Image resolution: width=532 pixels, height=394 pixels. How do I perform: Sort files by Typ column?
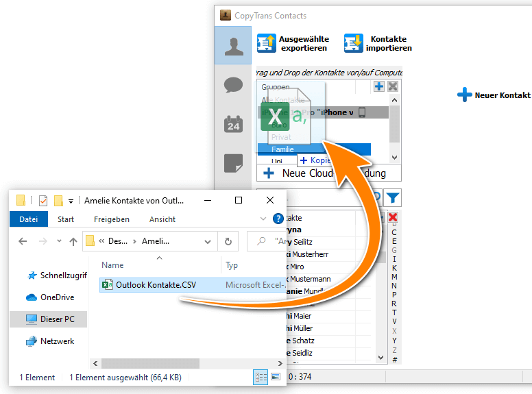(x=232, y=265)
